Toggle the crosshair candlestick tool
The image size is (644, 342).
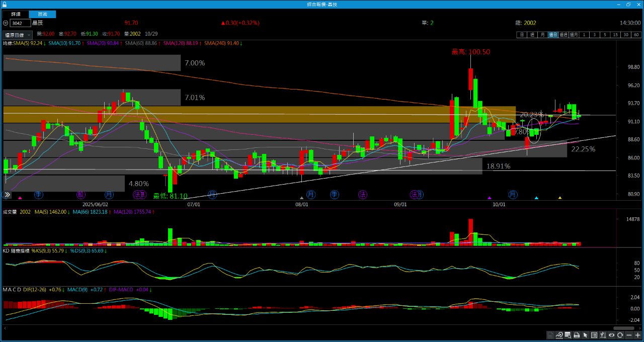[603, 335]
